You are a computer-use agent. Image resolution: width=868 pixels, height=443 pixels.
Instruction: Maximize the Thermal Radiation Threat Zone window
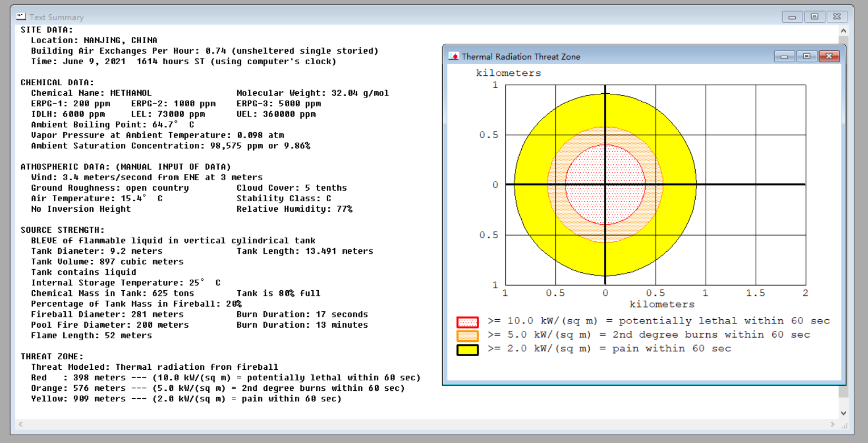(806, 56)
